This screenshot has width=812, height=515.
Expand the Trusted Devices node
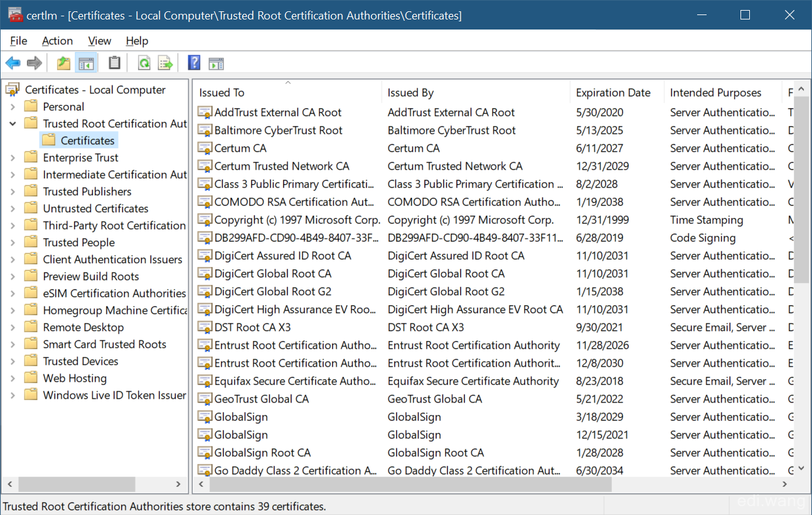13,361
